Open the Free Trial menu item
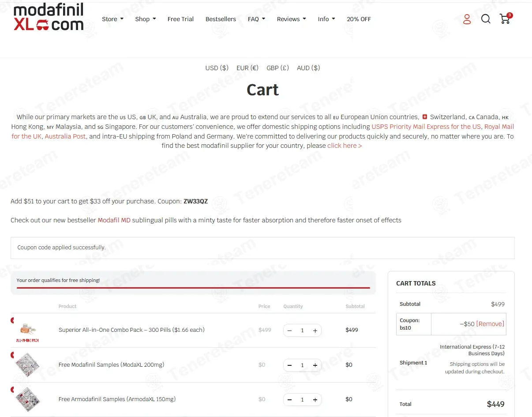Screen dimensions: 532x417 180,19
